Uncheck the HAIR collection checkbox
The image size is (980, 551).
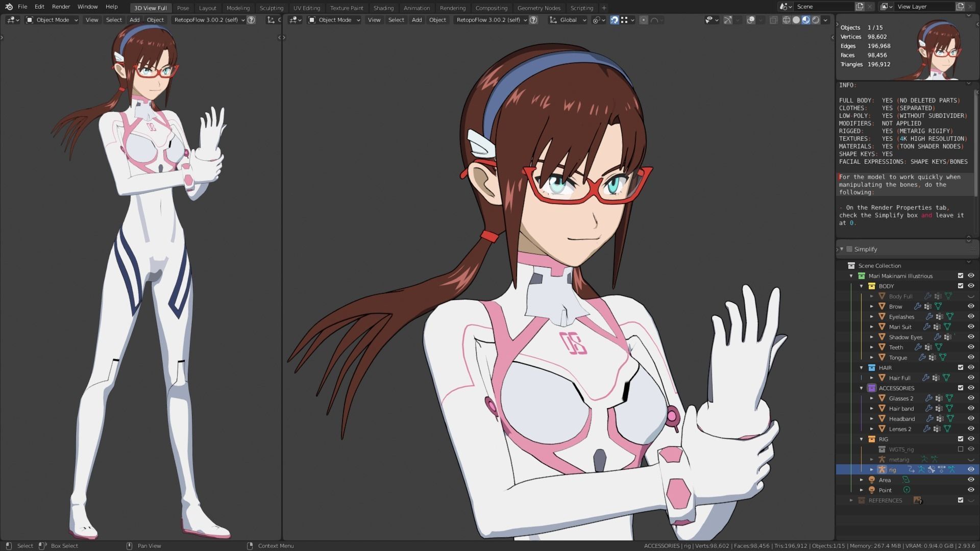(961, 367)
